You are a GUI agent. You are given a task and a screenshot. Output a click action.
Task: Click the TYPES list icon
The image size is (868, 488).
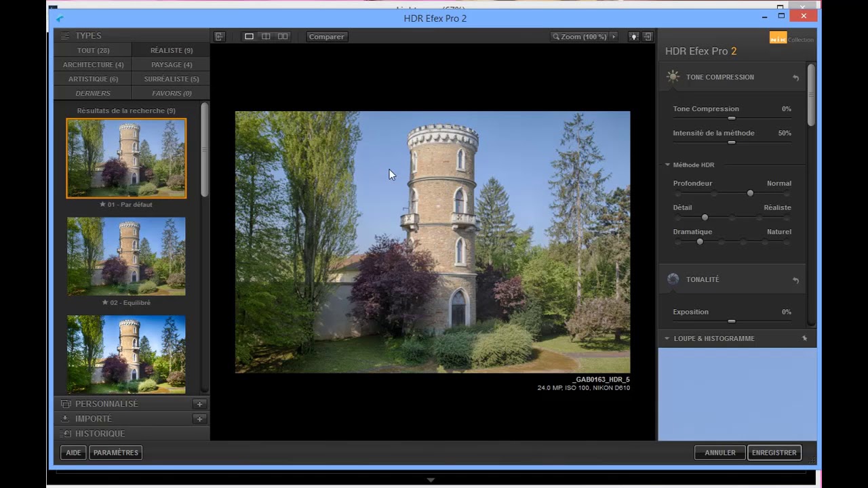(65, 36)
